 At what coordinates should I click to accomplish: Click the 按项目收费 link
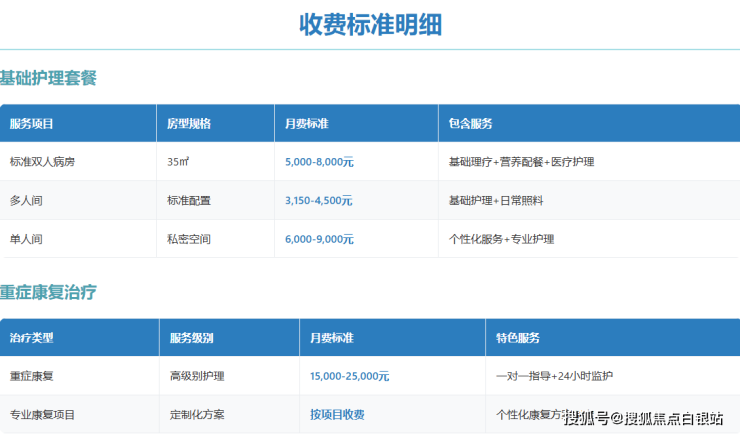click(337, 414)
